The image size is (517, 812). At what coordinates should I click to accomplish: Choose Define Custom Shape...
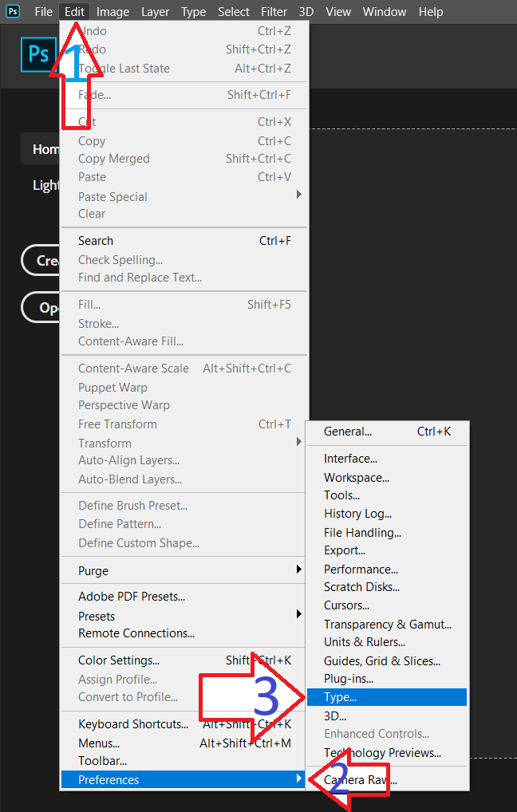[x=184, y=542]
